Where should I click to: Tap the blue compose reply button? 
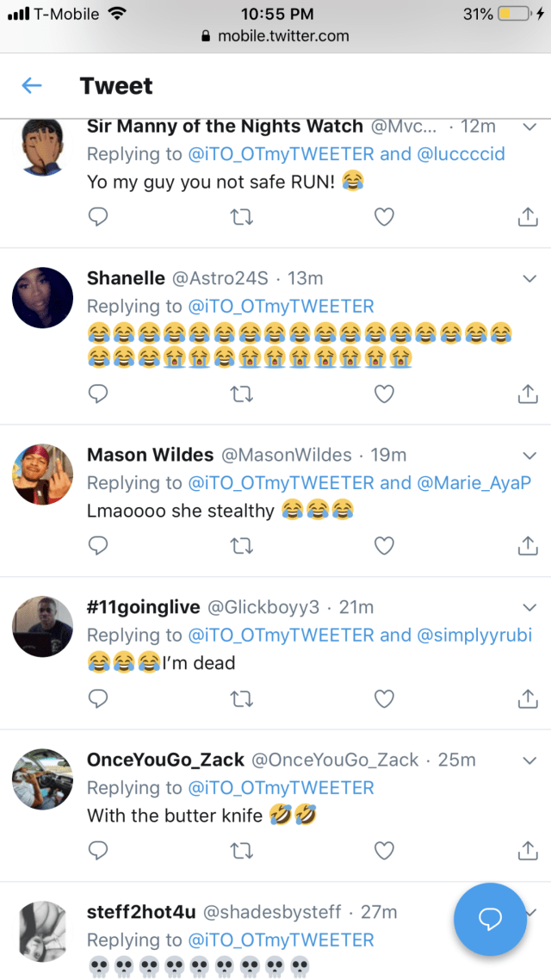point(489,920)
